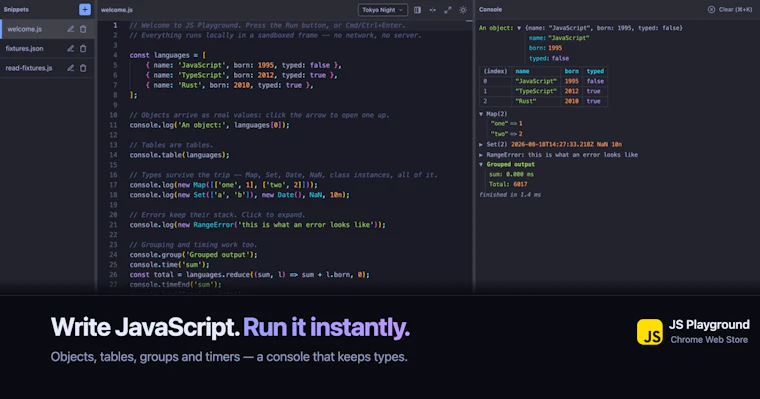Click line number 24 in the gutter
This screenshot has width=760, height=399.
tap(113, 255)
